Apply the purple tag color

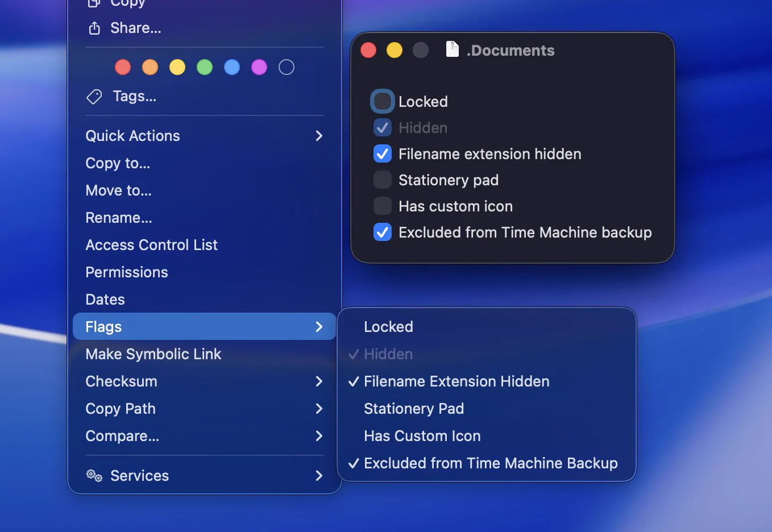point(259,67)
